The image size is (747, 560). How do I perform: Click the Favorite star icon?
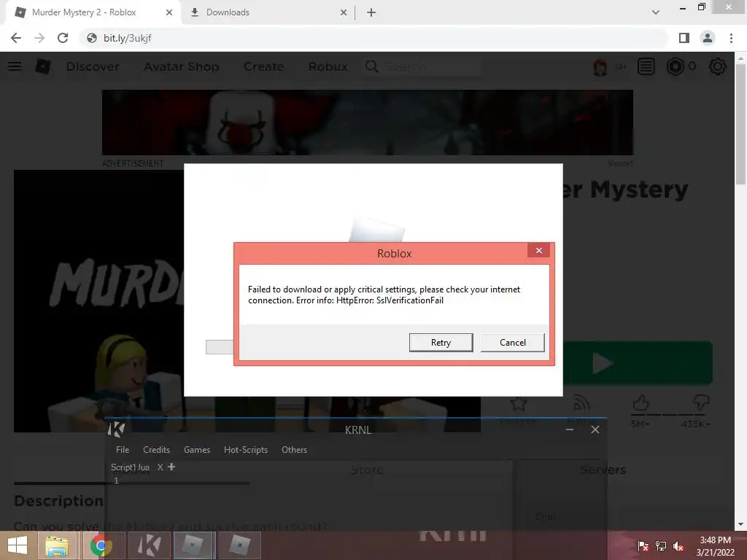[x=519, y=404]
